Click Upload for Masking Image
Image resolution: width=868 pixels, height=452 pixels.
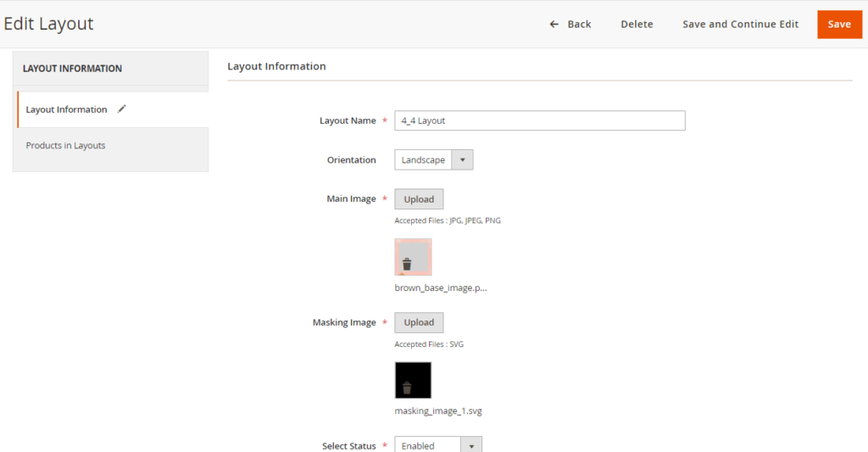[419, 323]
